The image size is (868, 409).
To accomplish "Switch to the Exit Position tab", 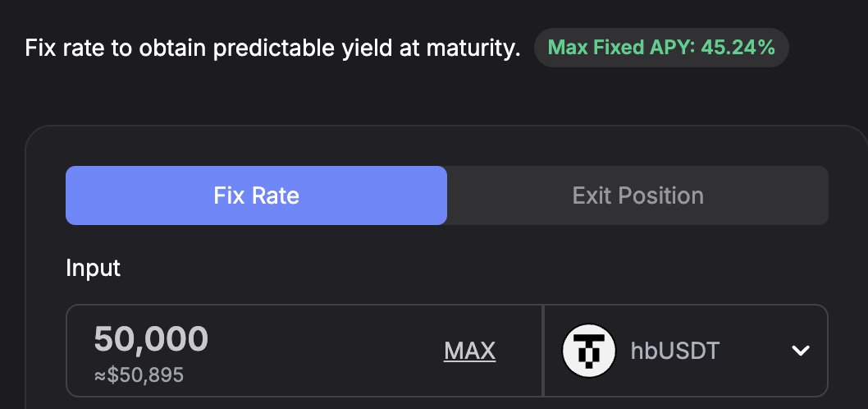I will (x=637, y=195).
